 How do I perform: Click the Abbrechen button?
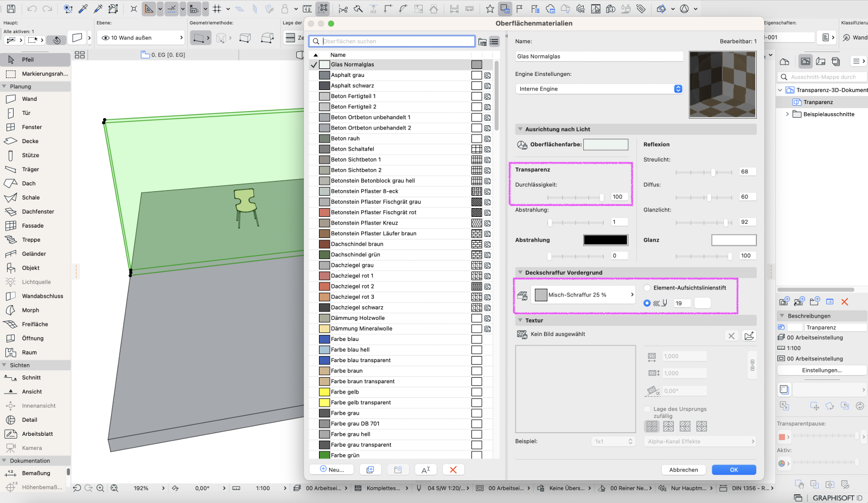(684, 470)
